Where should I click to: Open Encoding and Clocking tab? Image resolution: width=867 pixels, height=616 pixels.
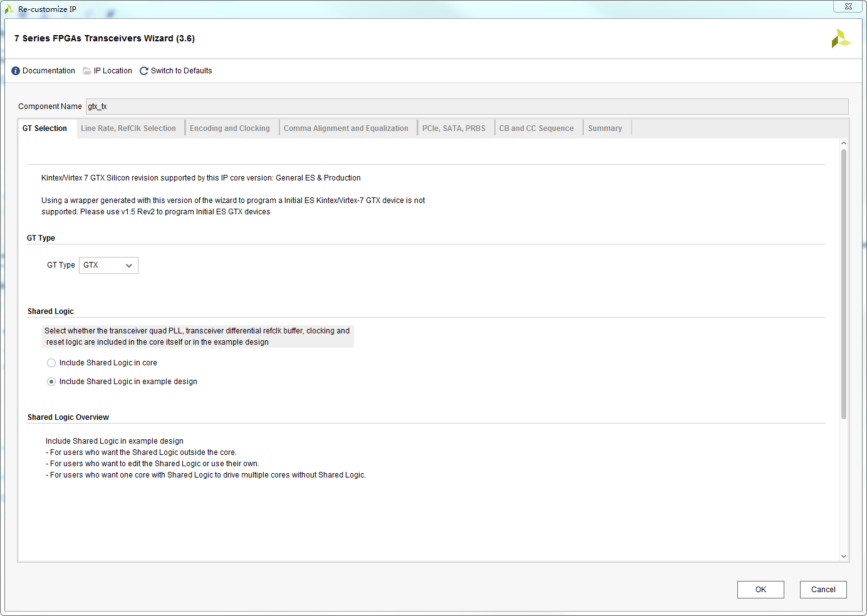tap(230, 128)
